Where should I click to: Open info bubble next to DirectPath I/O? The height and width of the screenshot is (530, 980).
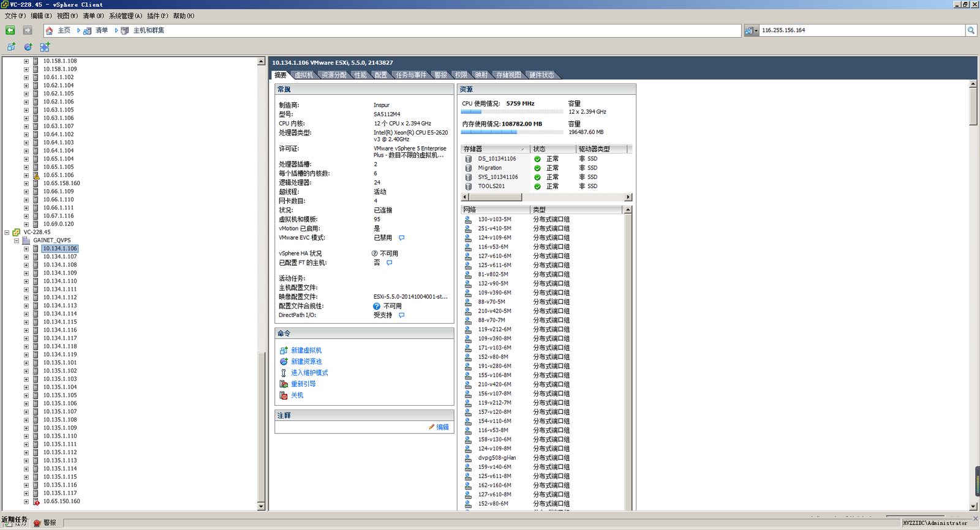click(x=402, y=315)
